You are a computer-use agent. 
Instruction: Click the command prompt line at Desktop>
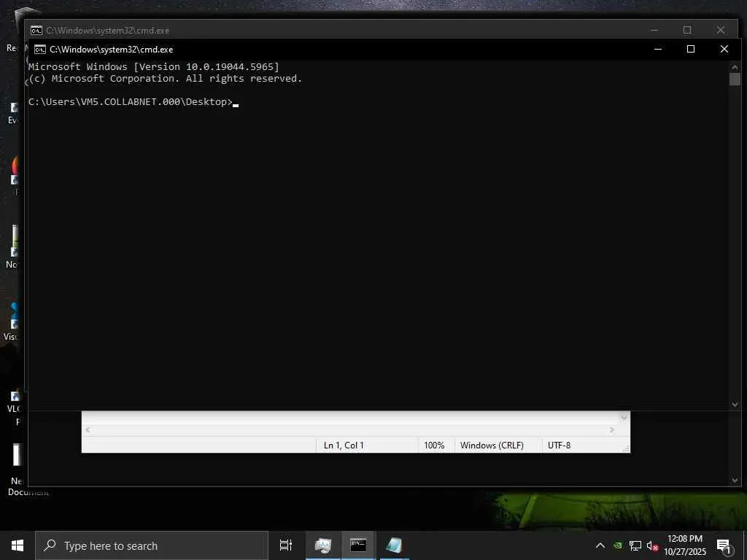click(133, 102)
